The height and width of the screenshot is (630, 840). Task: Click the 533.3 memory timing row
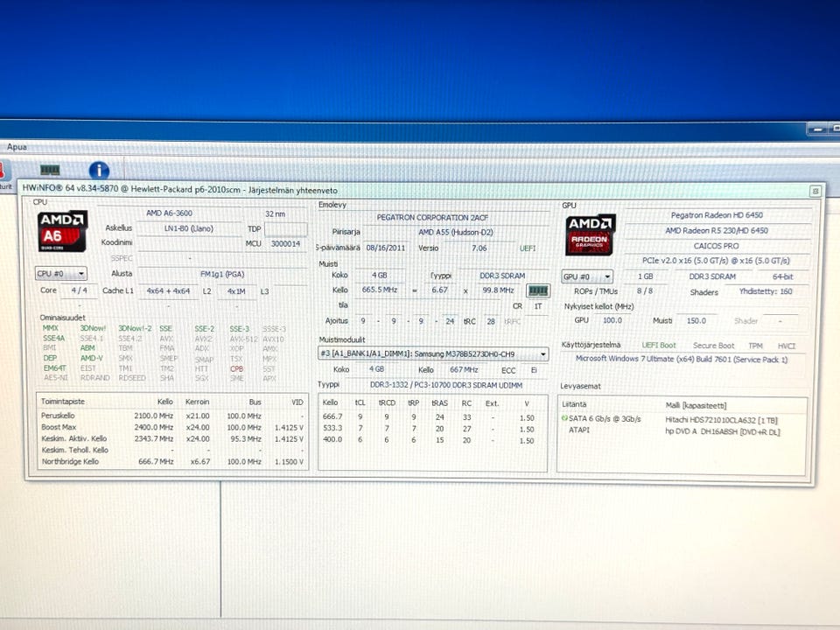[x=433, y=429]
